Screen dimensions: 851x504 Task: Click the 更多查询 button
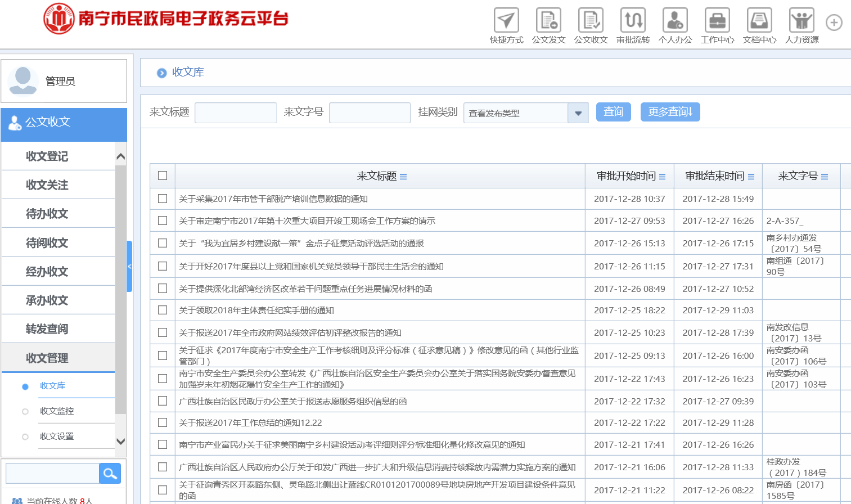(x=670, y=112)
